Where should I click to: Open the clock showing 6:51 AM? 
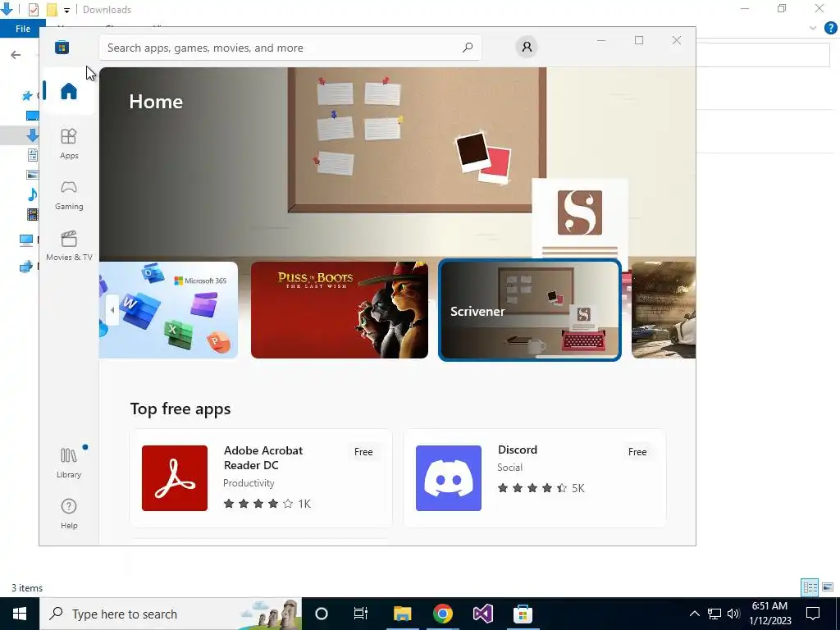pos(770,614)
